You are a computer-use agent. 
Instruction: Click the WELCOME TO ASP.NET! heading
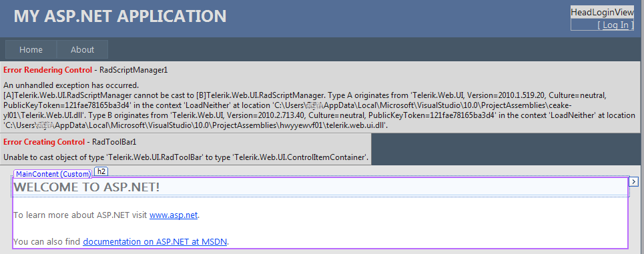pos(86,187)
